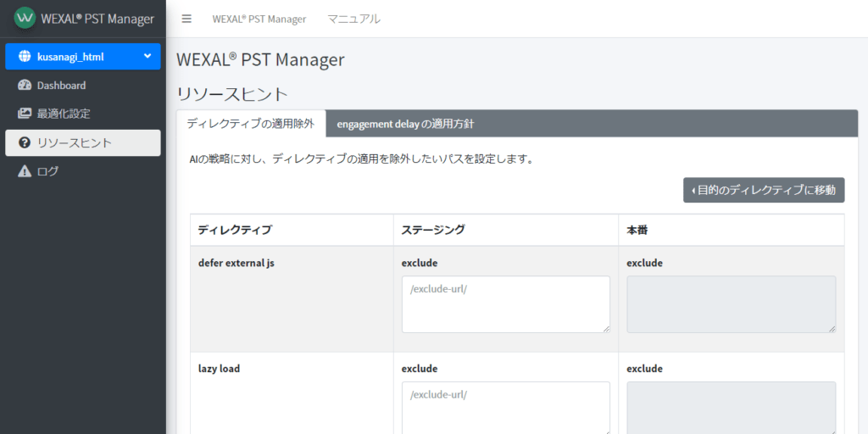
Task: Click production exclude textarea for defer external js
Action: point(732,304)
